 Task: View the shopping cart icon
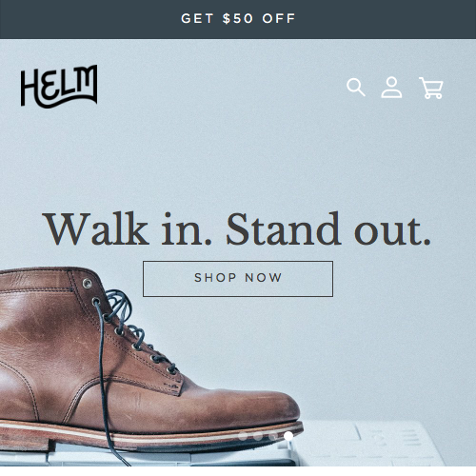[x=431, y=88]
